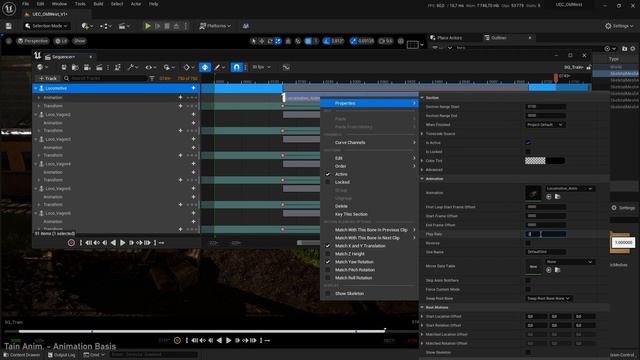Enable Reverse checkbox in Animation properties
640x360 pixels.
(528, 243)
